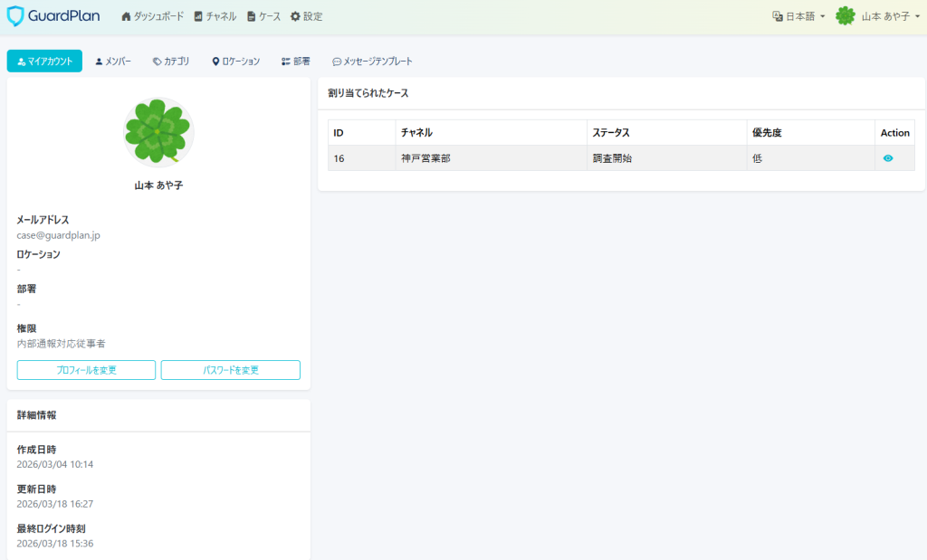The width and height of the screenshot is (927, 560).
Task: View case 16 using the eye icon
Action: tap(888, 158)
